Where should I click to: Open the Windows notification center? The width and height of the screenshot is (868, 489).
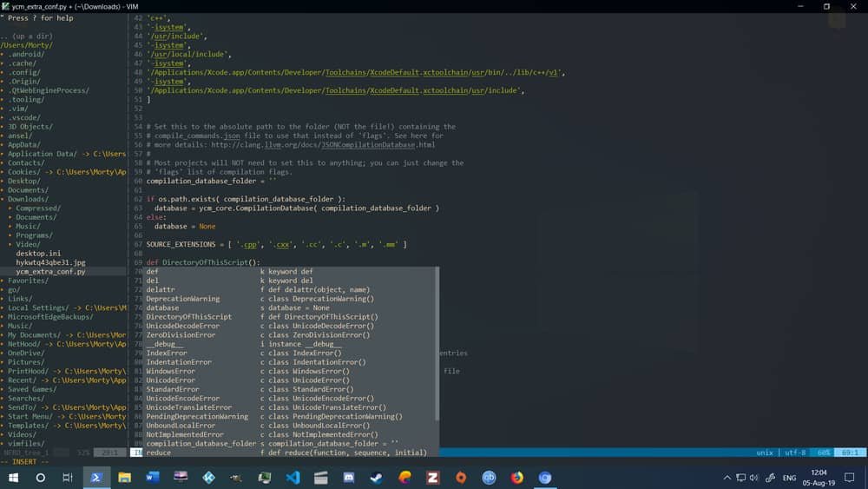(849, 478)
